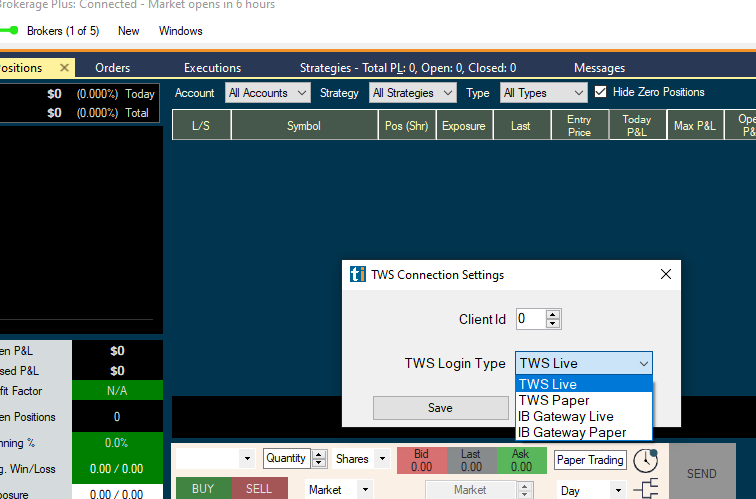Select TWS Live in the login type list

coord(584,384)
